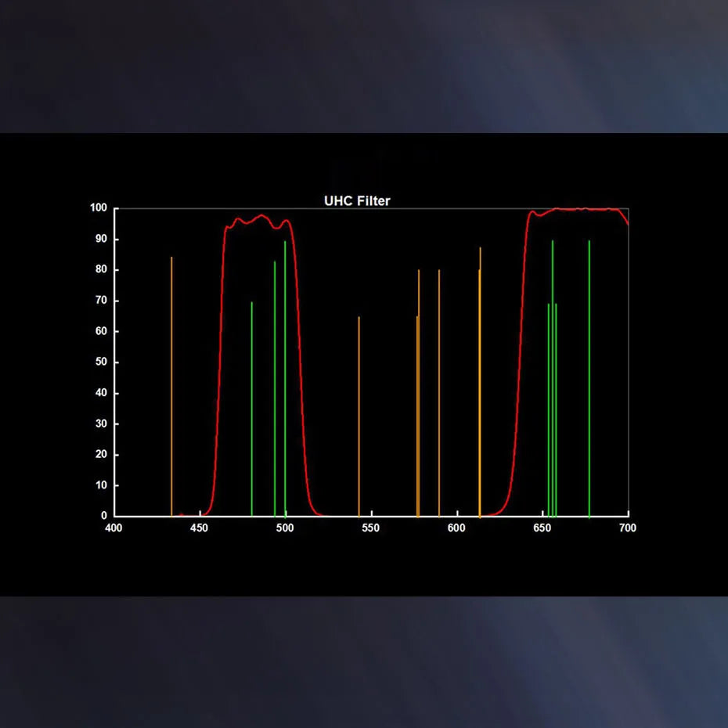Pick the 600 x-axis tick label
Image resolution: width=728 pixels, height=728 pixels.
point(456,528)
